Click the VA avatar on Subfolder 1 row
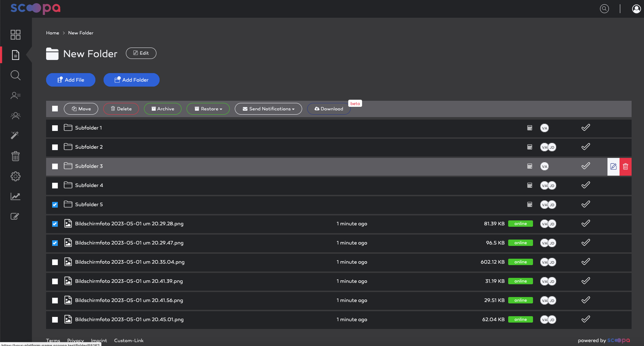This screenshot has height=346, width=644. (x=544, y=128)
